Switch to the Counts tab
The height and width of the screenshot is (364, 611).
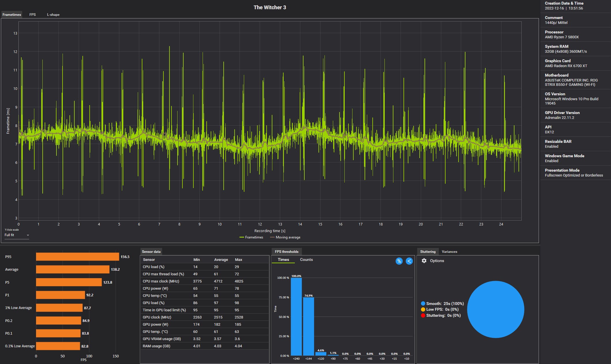click(x=306, y=260)
